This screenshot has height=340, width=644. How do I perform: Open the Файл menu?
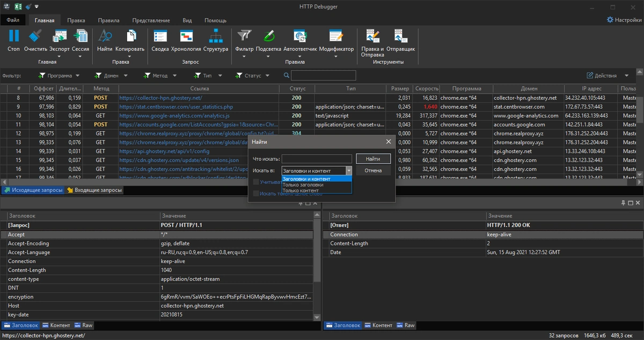click(13, 20)
